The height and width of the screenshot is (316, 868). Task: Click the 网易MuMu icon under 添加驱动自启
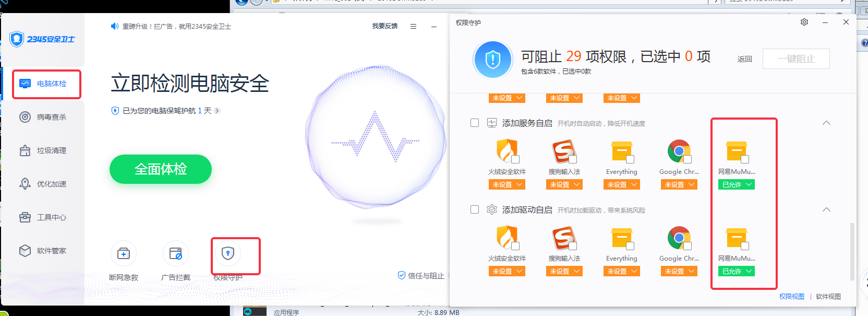(736, 238)
